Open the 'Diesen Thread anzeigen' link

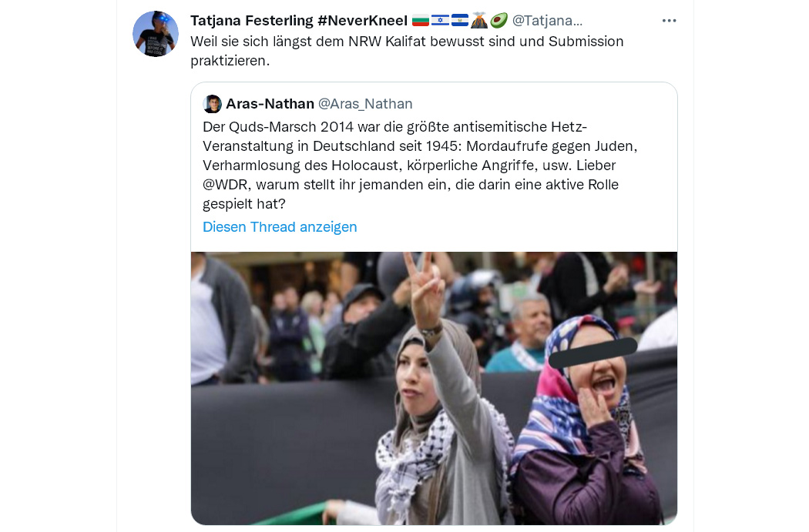coord(280,227)
